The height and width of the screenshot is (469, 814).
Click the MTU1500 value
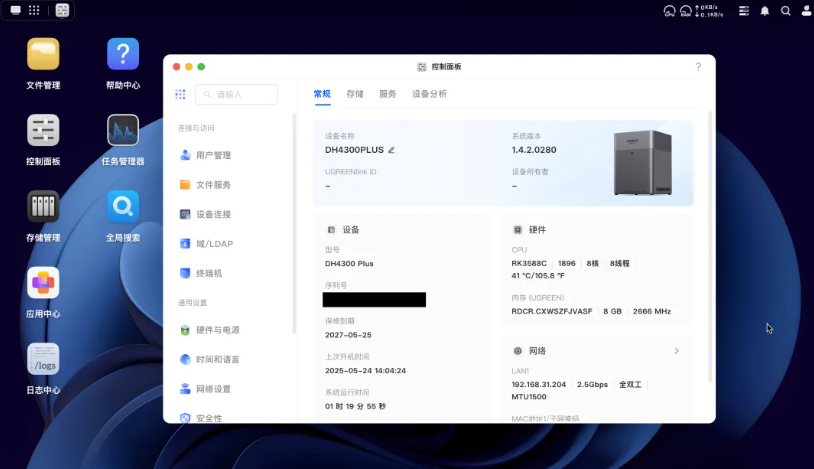tap(528, 397)
